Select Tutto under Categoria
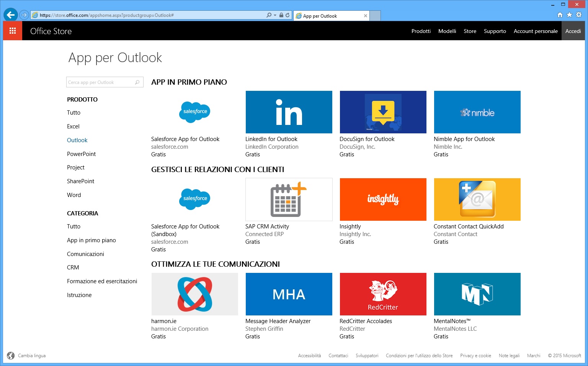 [74, 226]
